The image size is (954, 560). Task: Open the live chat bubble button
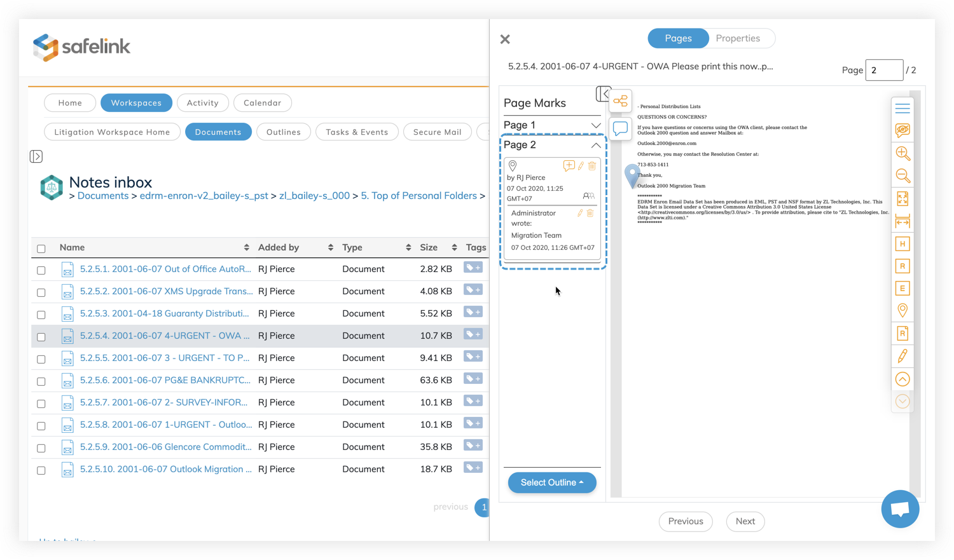(x=900, y=509)
